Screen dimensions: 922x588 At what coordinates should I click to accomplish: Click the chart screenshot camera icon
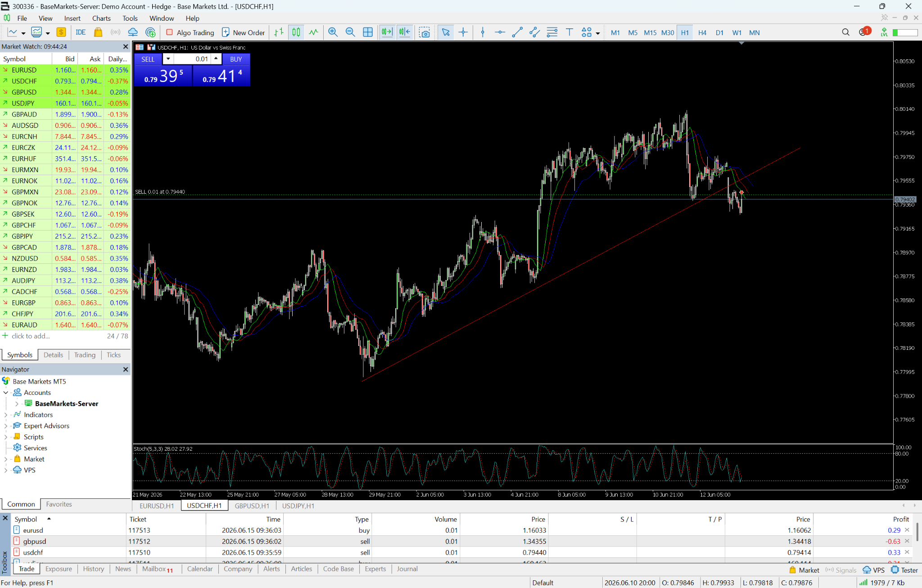point(425,32)
